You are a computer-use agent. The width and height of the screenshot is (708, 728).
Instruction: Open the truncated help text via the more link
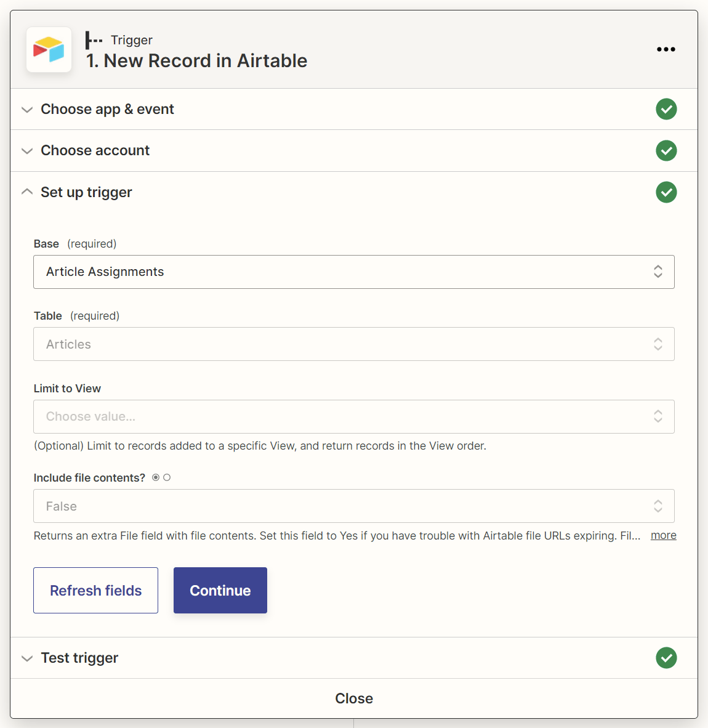(663, 535)
